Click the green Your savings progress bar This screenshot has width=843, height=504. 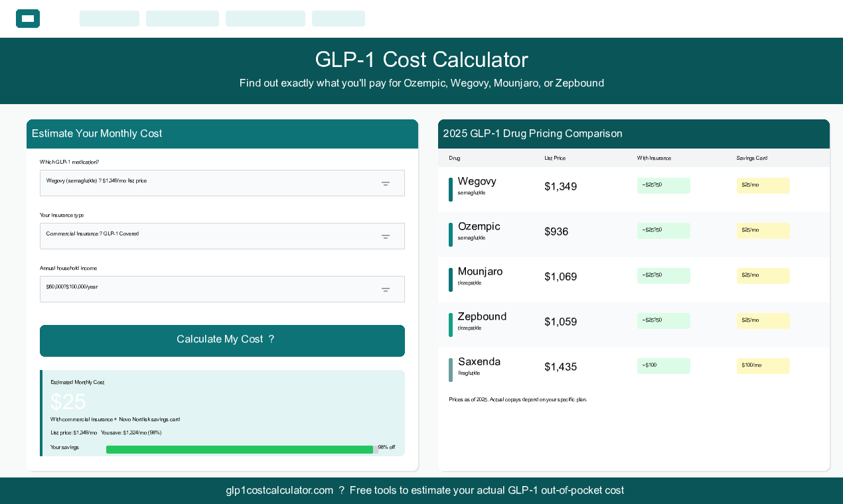pyautogui.click(x=240, y=450)
